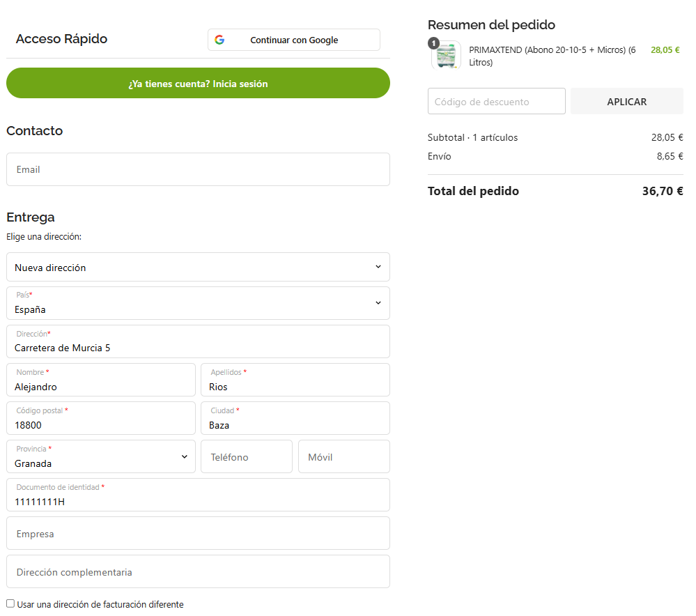Click the green Inicia sesión button

198,84
